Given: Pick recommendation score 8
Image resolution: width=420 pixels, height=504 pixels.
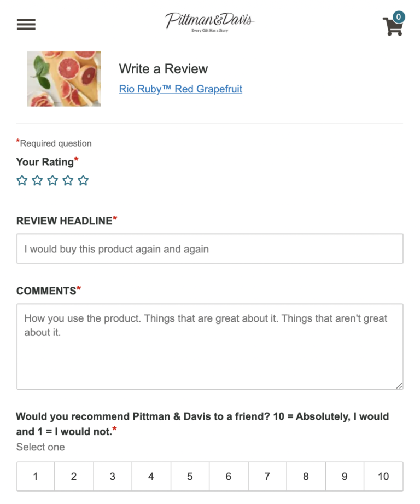Looking at the screenshot, I should coord(306,476).
